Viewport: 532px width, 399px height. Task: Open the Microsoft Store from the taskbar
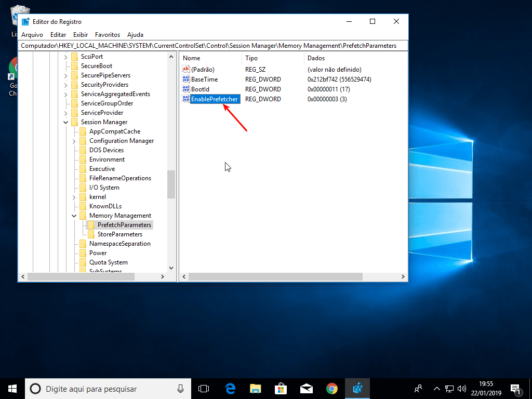[x=281, y=388]
